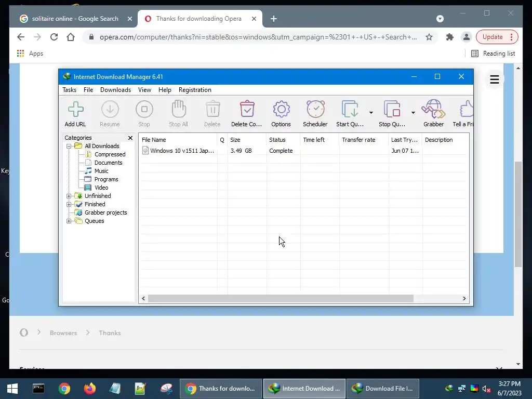Switch to Download File Info taskbar window

click(383, 389)
